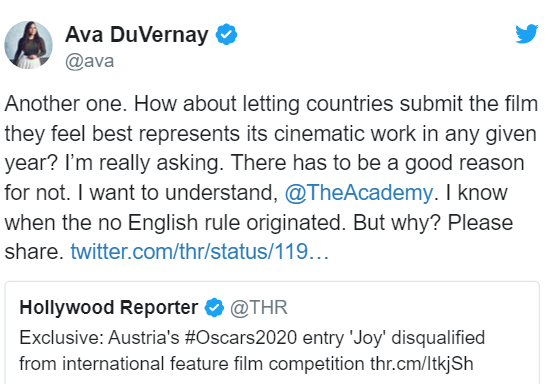The height and width of the screenshot is (384, 548).
Task: Open the quoted Hollywood Reporter tweet card
Action: [272, 333]
